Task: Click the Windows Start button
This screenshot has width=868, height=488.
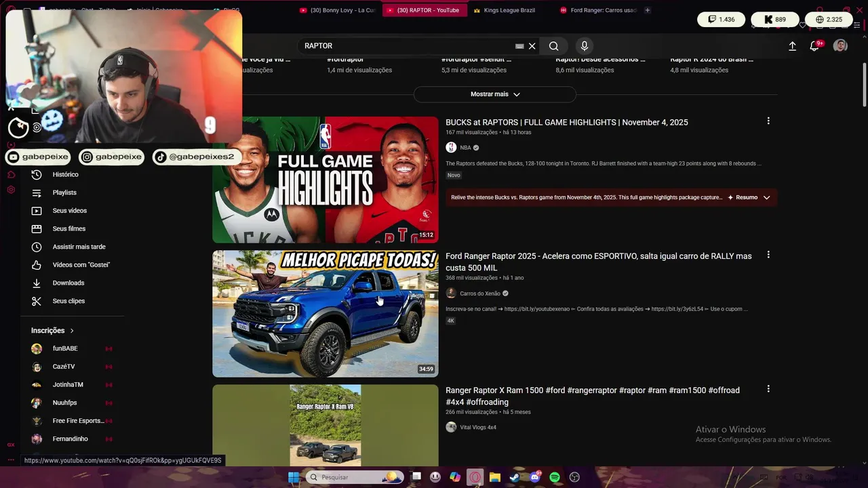Action: (x=294, y=477)
